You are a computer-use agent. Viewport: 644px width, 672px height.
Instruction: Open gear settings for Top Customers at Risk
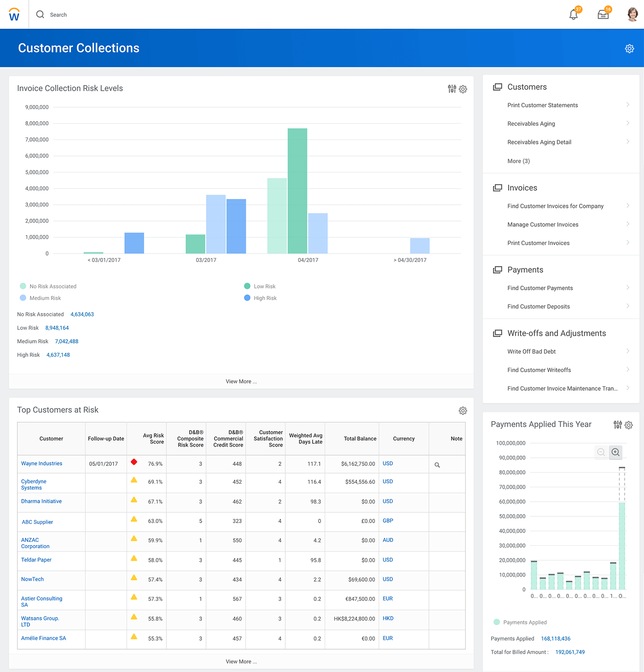coord(463,410)
